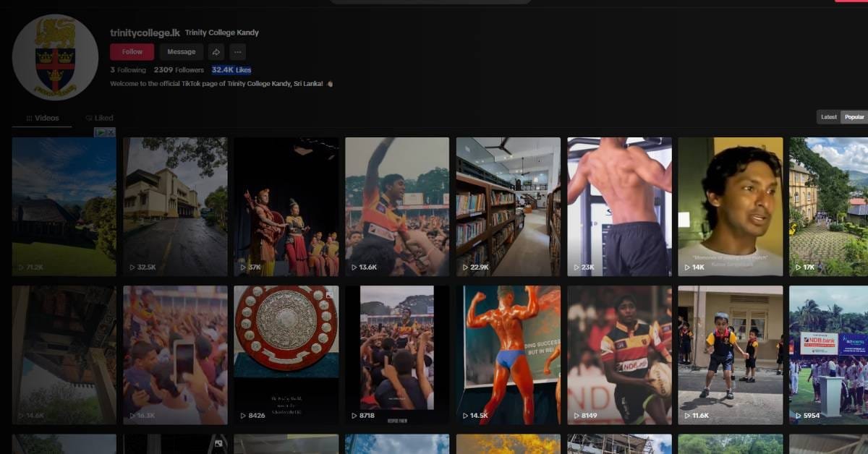Play the red shield trophy video, 8426 views
The height and width of the screenshot is (454, 868).
(286, 354)
